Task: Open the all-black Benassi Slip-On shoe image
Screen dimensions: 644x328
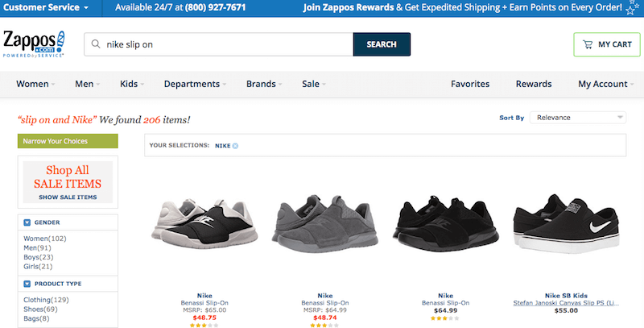Action: click(x=446, y=224)
